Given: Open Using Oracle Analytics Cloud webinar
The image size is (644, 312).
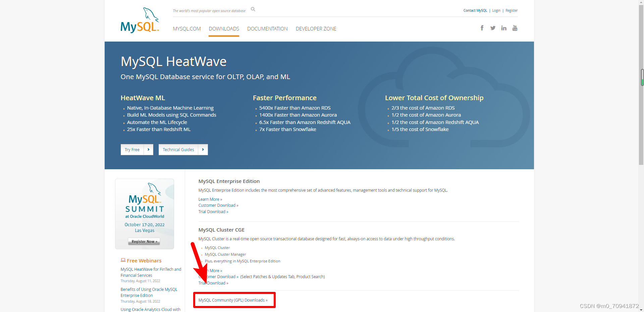Looking at the screenshot, I should point(151,309).
